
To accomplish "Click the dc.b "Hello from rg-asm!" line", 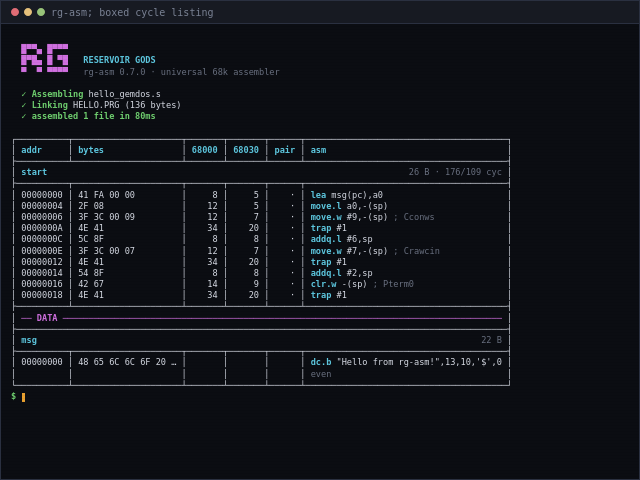I will click(406, 362).
